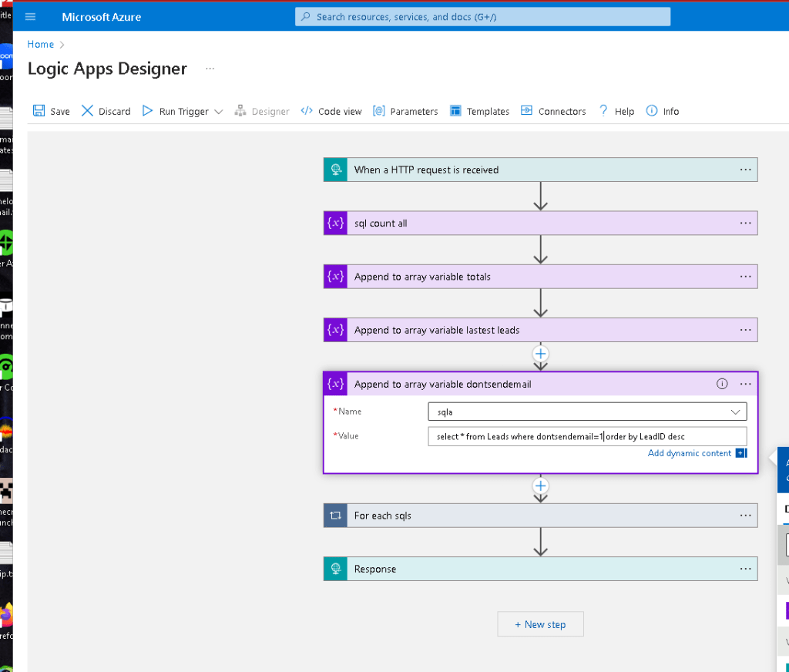Open ellipsis menu for For each sqls
Image resolution: width=789 pixels, height=672 pixels.
pos(745,516)
